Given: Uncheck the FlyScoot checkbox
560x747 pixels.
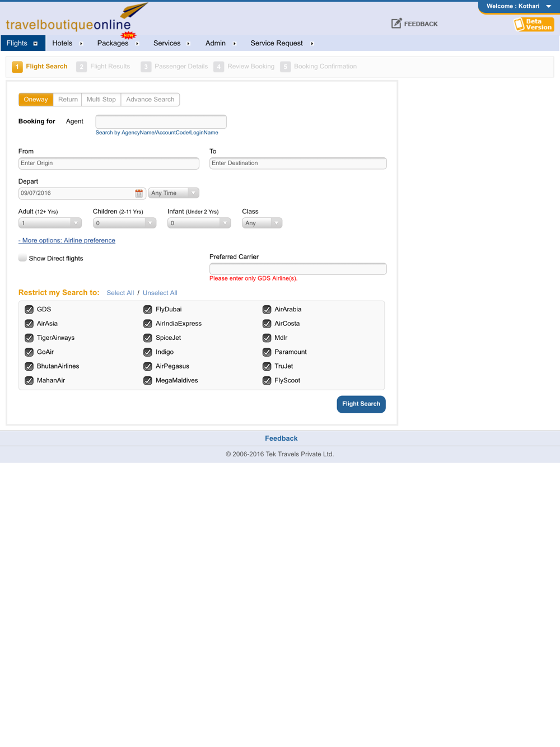Looking at the screenshot, I should pos(267,381).
